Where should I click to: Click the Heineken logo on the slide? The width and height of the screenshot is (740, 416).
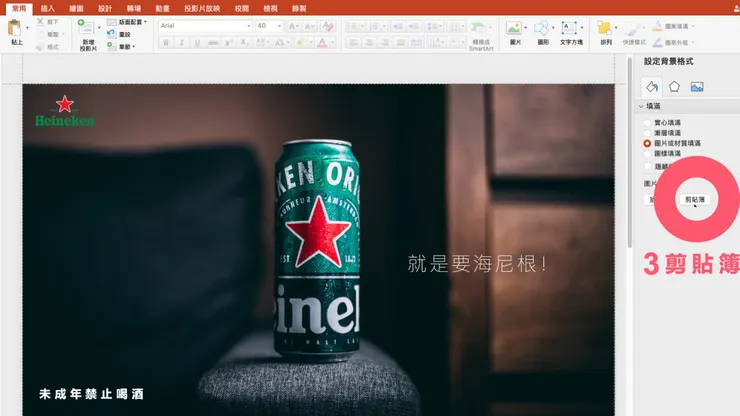click(65, 111)
